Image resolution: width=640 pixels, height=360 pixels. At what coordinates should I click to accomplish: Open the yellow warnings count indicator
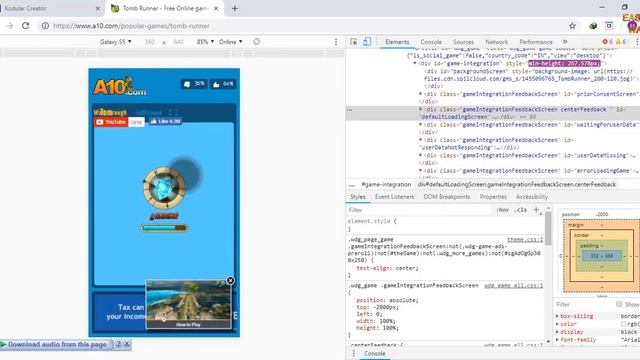pos(620,42)
